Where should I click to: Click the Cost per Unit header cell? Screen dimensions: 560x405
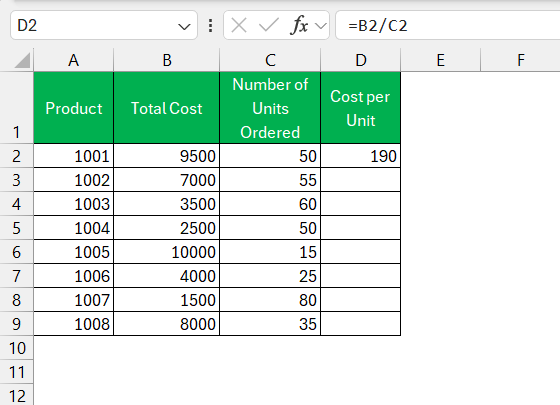pos(361,108)
